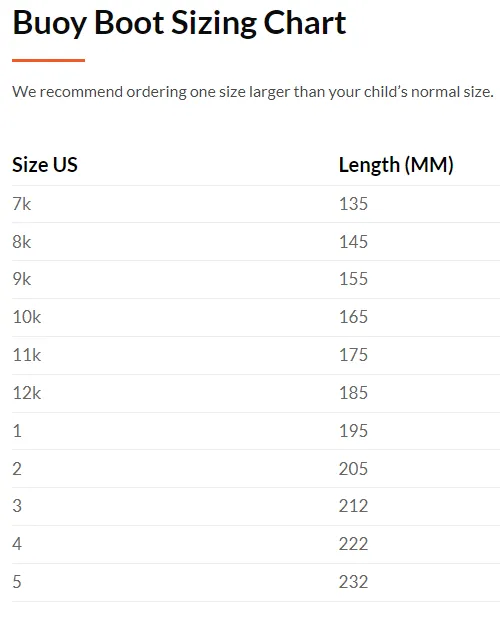The image size is (500, 621).
Task: Select the 8k size row
Action: [256, 242]
